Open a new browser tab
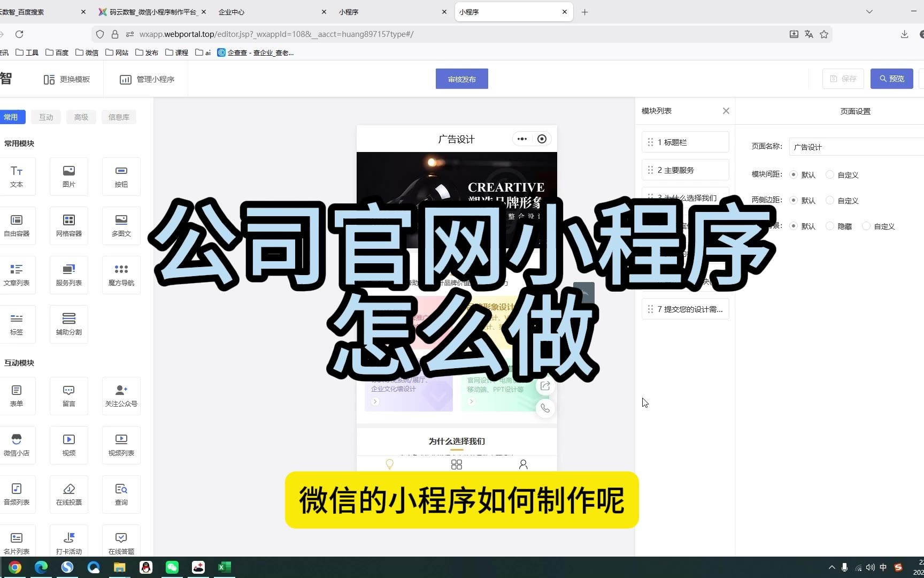This screenshot has height=578, width=924. (584, 12)
